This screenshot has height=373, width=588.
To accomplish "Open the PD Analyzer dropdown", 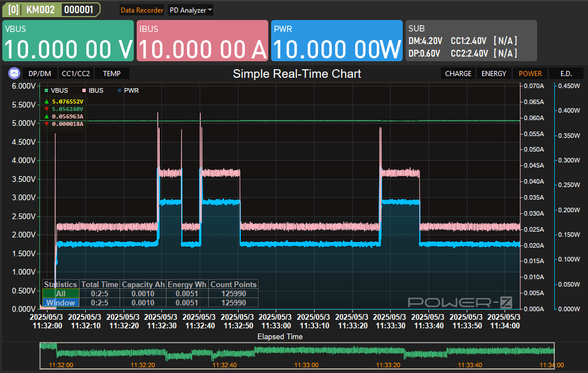I will (191, 10).
